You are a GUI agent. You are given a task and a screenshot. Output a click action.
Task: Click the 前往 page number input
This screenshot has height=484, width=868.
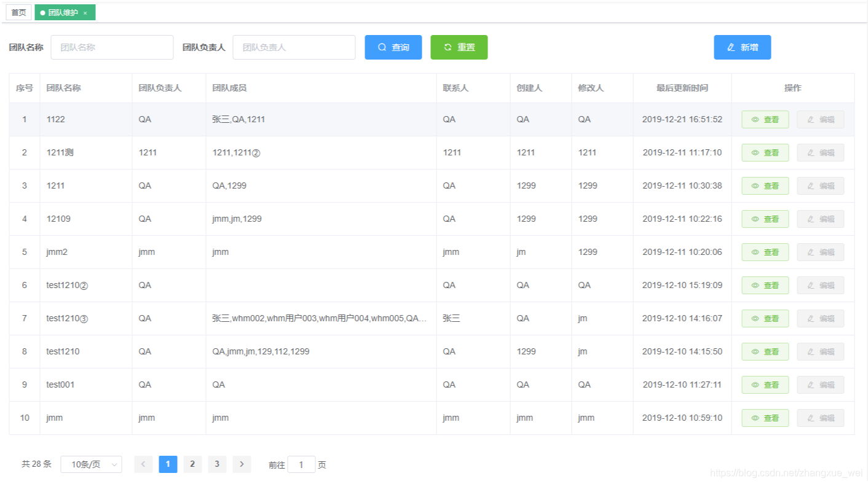[301, 465]
